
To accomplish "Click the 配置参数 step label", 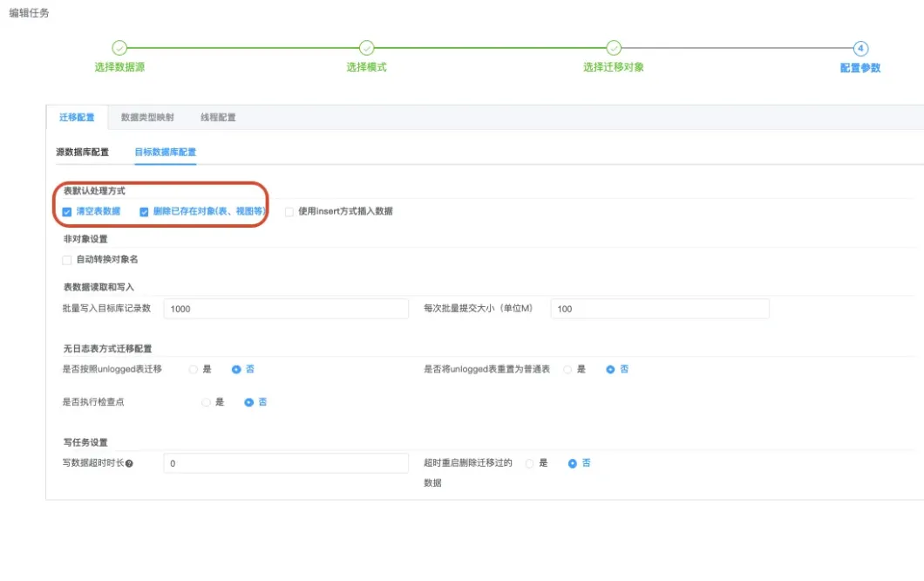I will pos(860,68).
